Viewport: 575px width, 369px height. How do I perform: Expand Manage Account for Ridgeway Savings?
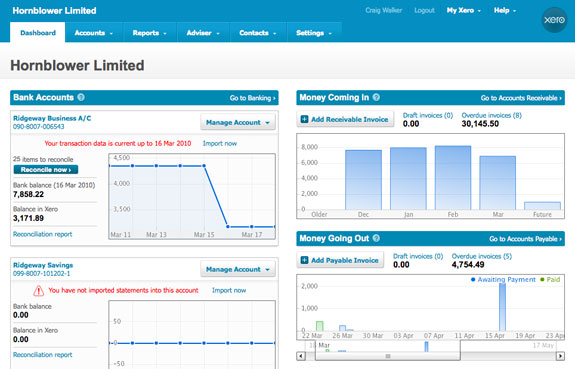coord(238,269)
